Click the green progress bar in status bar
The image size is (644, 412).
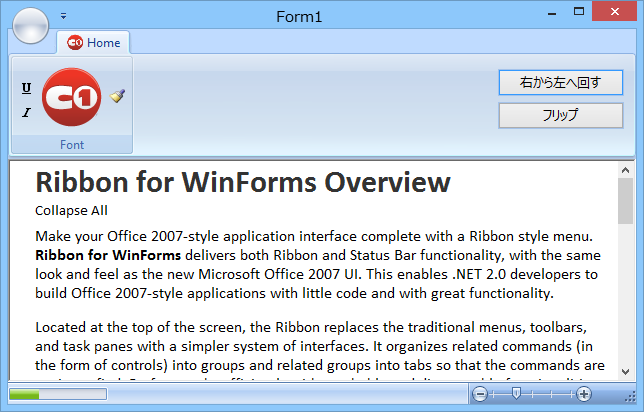click(25, 395)
